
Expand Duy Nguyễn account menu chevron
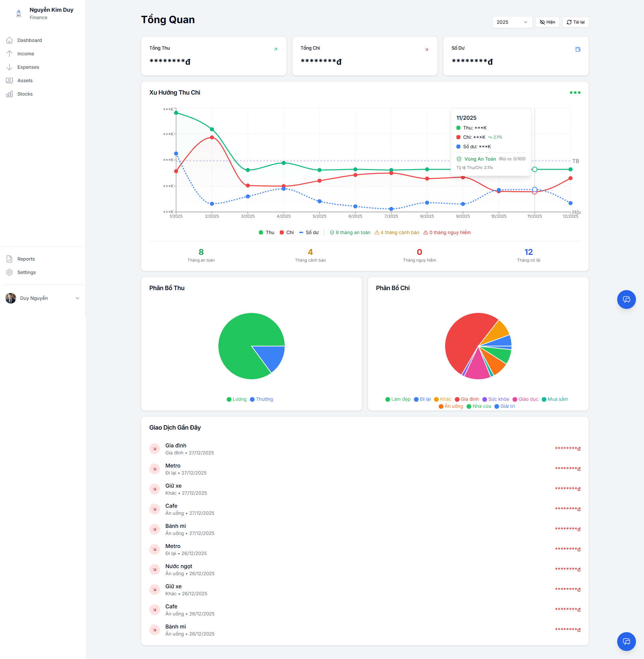tap(77, 298)
